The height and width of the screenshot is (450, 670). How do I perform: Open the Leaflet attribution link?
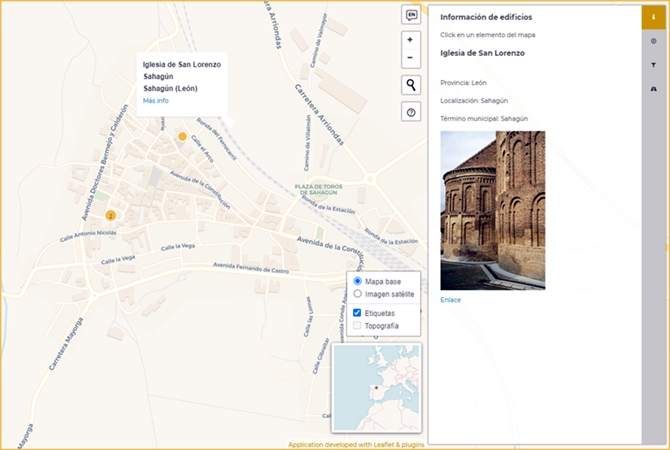pyautogui.click(x=385, y=444)
